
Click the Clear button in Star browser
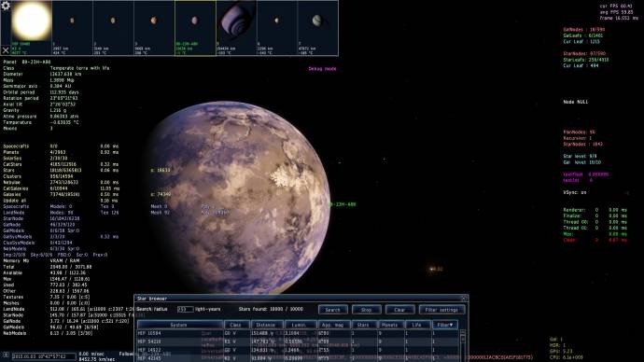coord(399,310)
